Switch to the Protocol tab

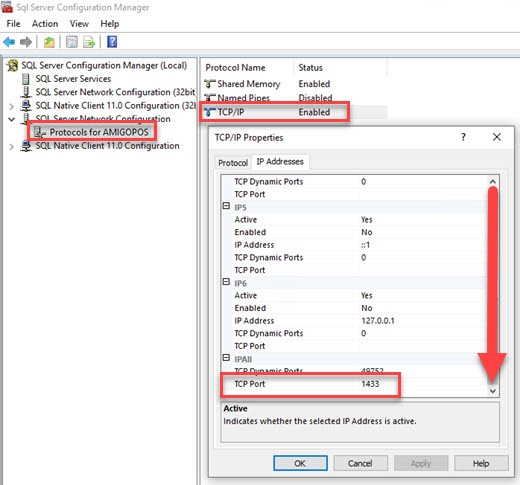tap(233, 163)
